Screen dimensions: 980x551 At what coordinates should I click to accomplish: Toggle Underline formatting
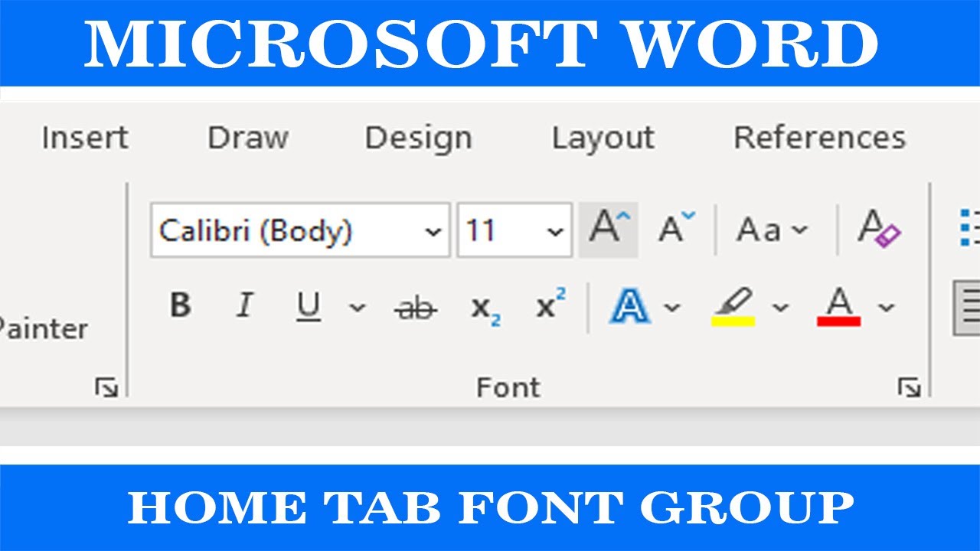click(309, 307)
